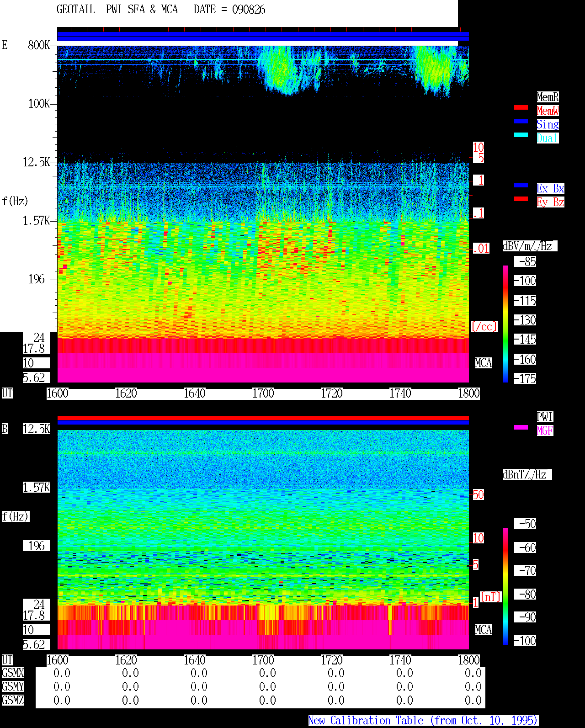Screen dimensions: 585x728
Task: Click the cyan Dual legend swatch
Action: [x=521, y=135]
